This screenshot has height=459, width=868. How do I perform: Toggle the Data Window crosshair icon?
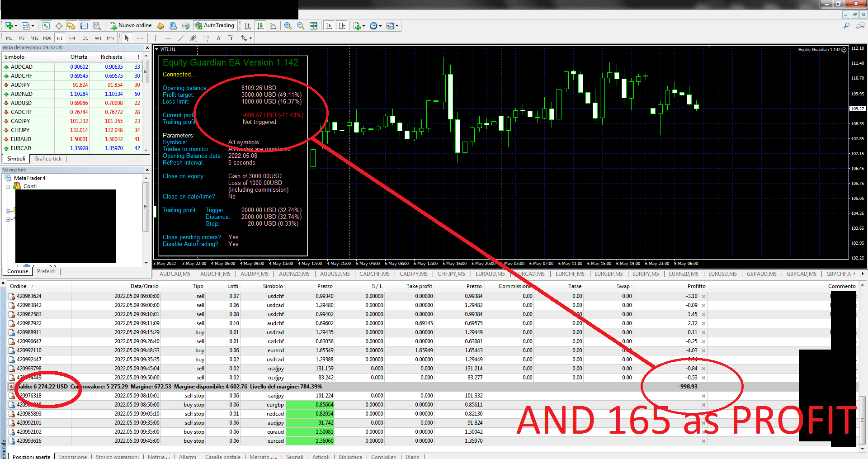[x=59, y=26]
